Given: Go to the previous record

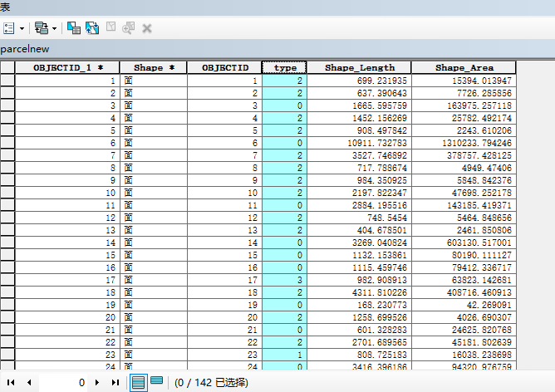Looking at the screenshot, I should pos(29,382).
